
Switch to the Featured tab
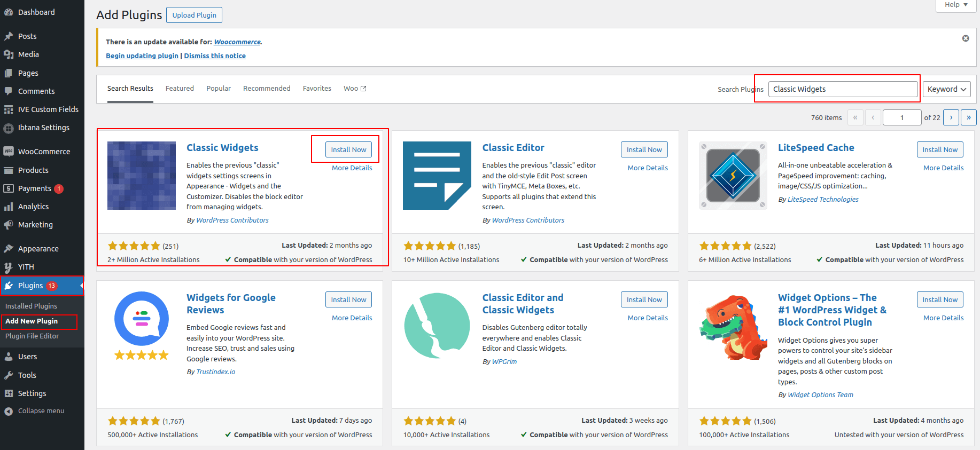(180, 89)
